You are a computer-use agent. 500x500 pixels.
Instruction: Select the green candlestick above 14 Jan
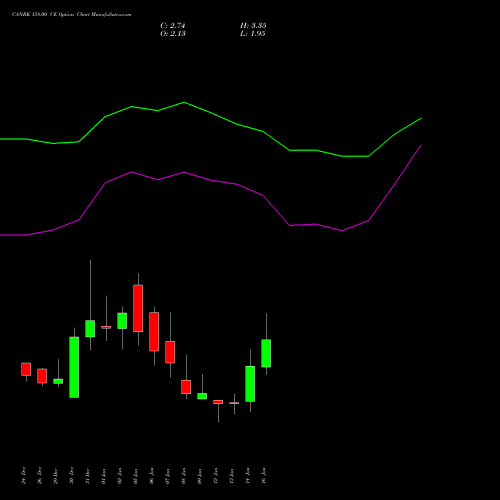point(250,384)
